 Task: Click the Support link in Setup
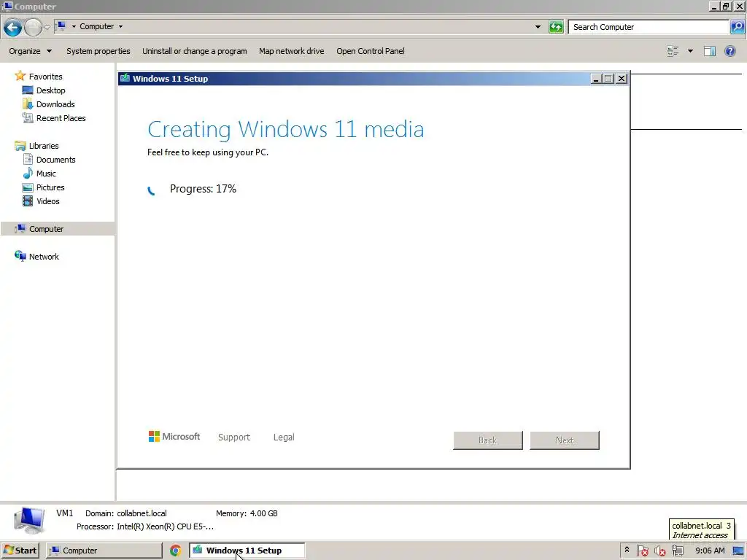234,437
